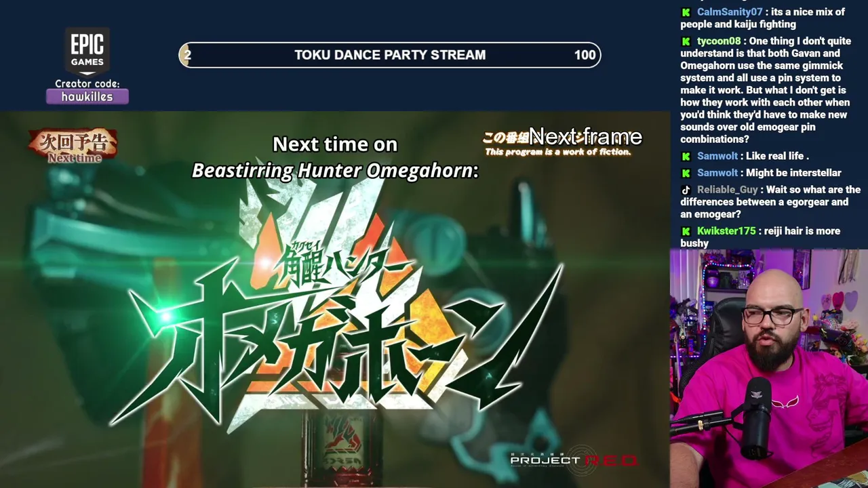Click Kick icon beside Samwolt's "Might be interstellar" message

click(686, 174)
